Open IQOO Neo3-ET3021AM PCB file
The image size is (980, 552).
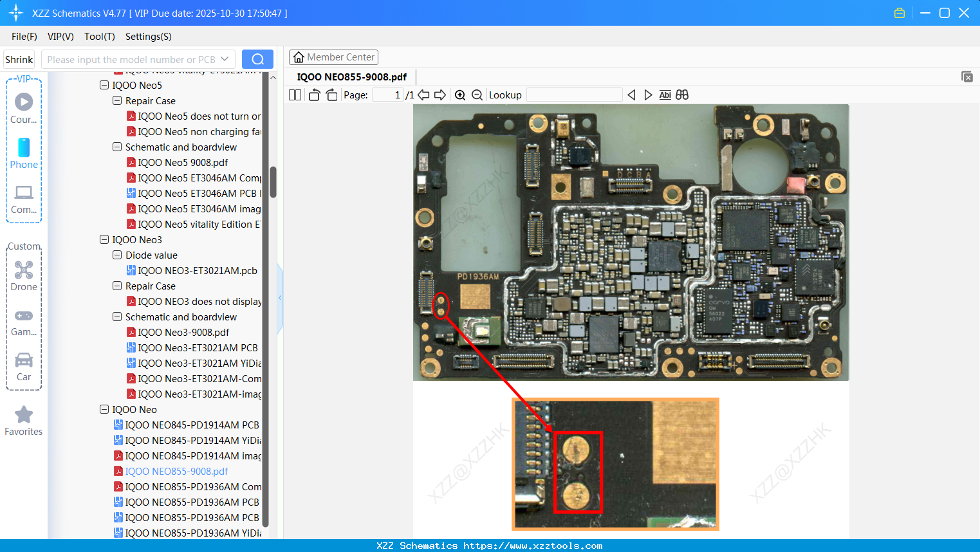coord(192,347)
